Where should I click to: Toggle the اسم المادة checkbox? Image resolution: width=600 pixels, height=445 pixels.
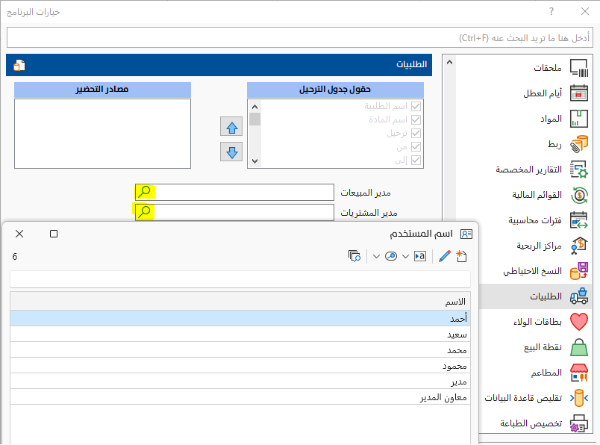tap(416, 120)
